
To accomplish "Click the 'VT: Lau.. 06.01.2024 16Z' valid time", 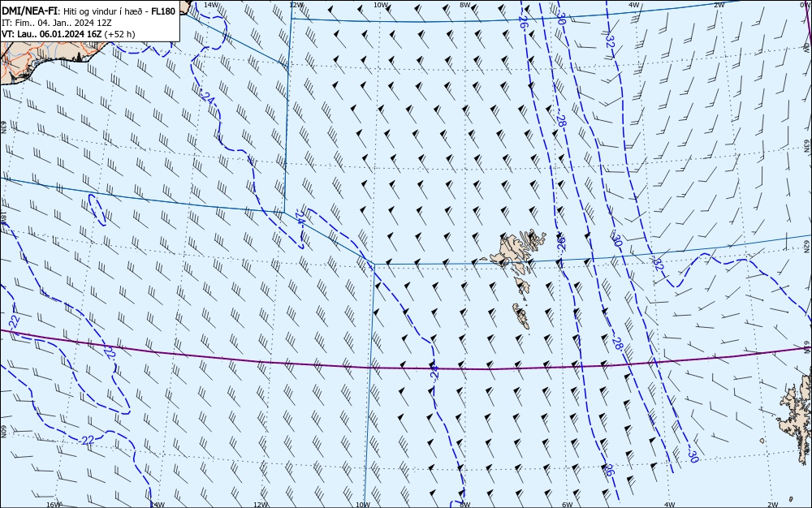I will tap(52, 34).
